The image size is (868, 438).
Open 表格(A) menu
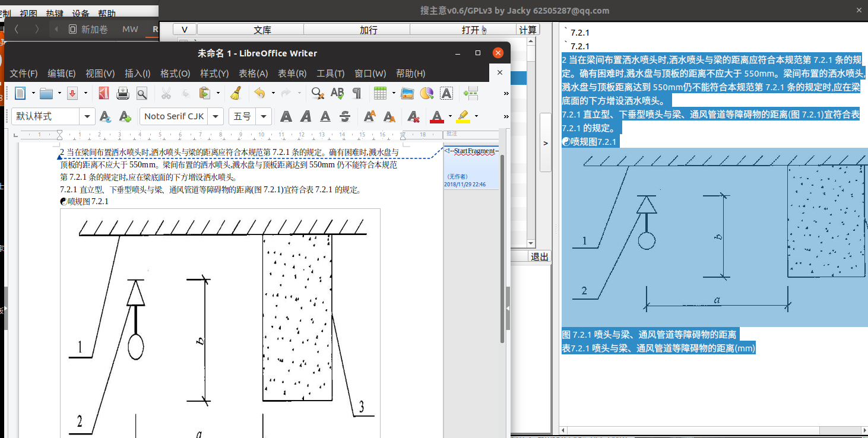click(x=253, y=74)
